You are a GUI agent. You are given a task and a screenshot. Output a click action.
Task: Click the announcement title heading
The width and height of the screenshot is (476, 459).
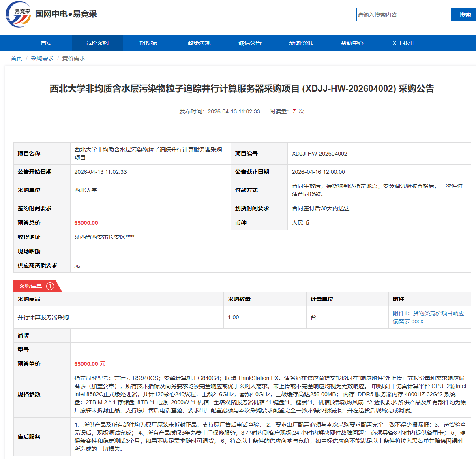pyautogui.click(x=242, y=89)
